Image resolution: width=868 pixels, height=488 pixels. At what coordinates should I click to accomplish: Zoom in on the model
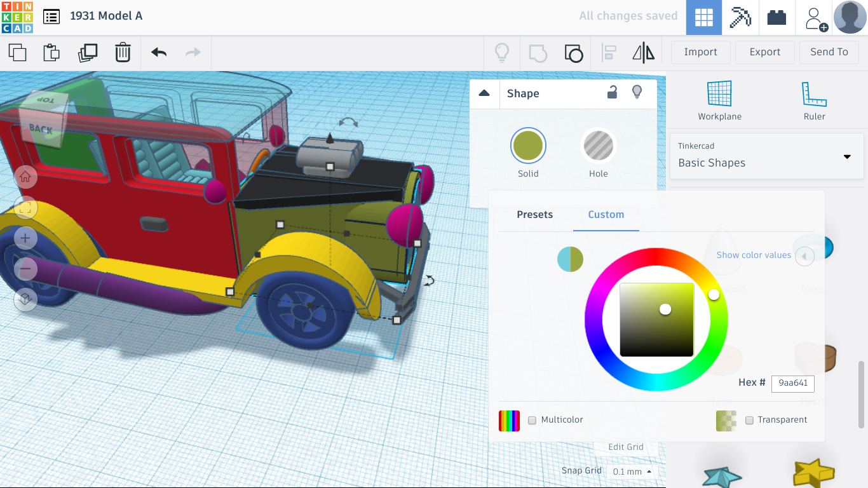pos(25,238)
